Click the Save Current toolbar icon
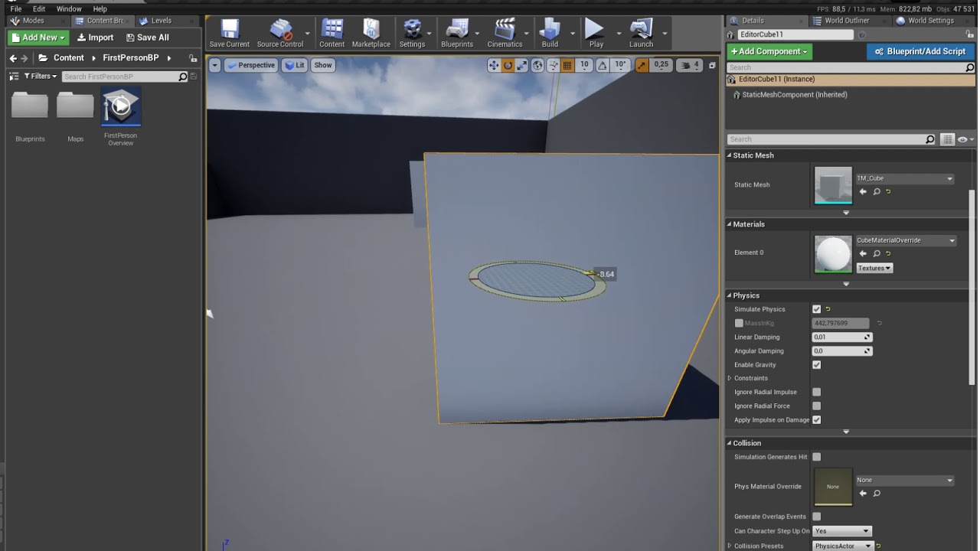980x551 pixels. point(230,34)
